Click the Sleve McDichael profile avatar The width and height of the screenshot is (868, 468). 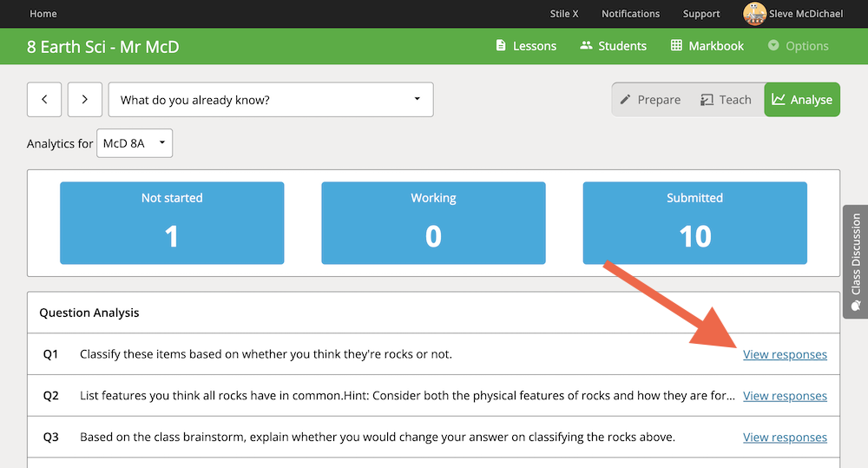[754, 14]
